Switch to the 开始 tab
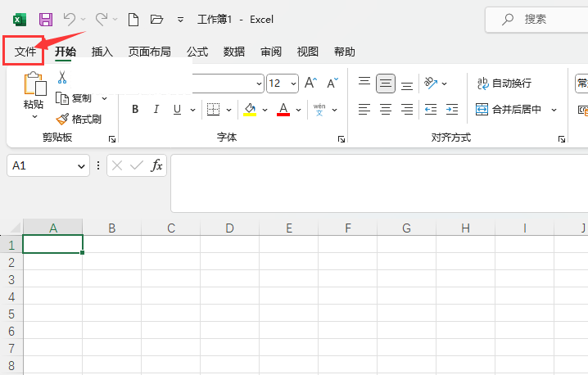The height and width of the screenshot is (375, 588). [x=66, y=52]
